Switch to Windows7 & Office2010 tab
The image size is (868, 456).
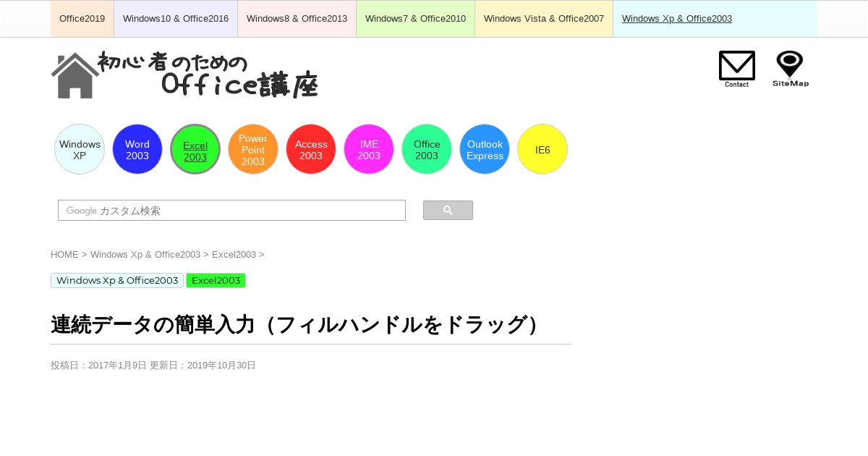click(x=415, y=19)
